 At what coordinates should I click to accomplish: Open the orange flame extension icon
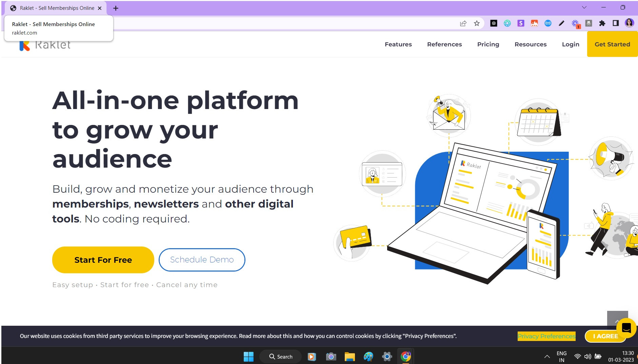[x=534, y=23]
